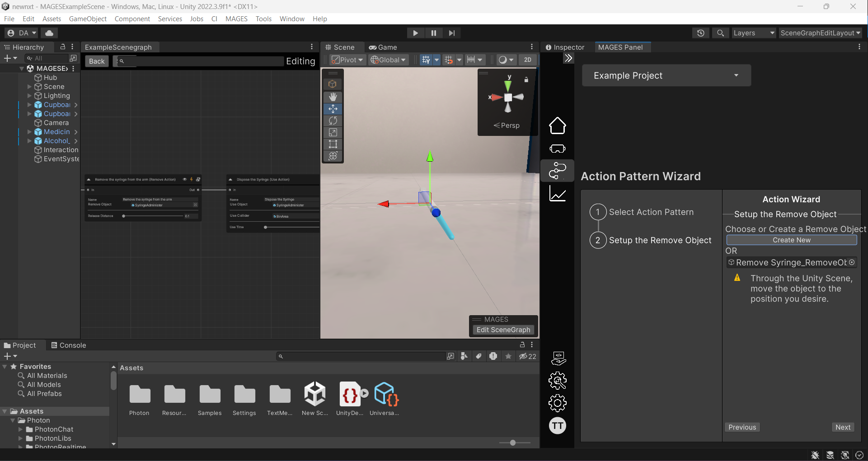Open the Window menu
Screen dimensions: 868x461
[292, 19]
